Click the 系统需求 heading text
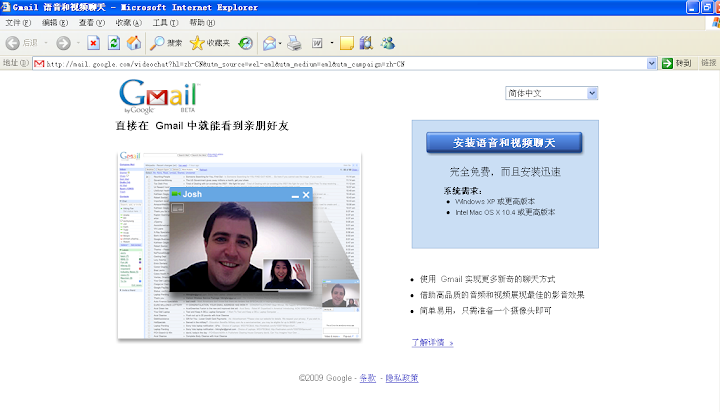 462,191
